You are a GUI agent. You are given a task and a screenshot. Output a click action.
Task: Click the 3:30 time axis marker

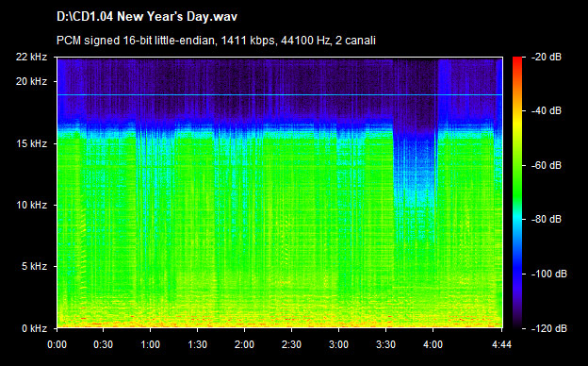[x=386, y=344]
